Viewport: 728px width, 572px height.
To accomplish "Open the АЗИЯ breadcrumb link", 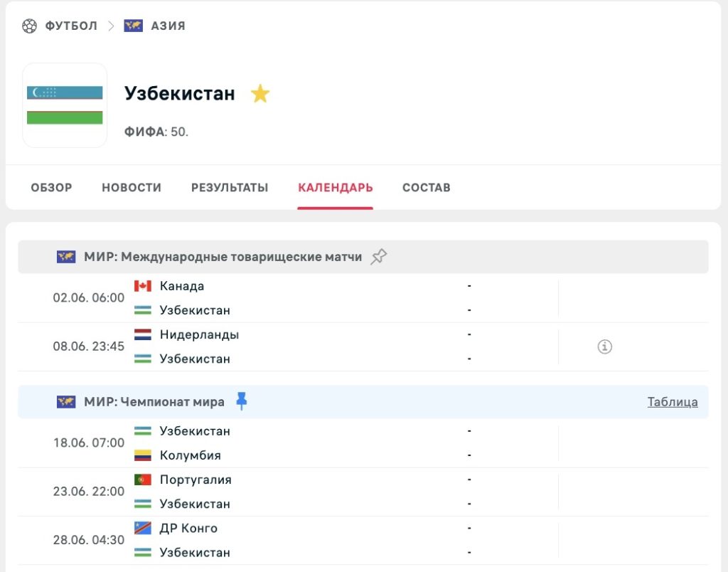I will coord(168,26).
